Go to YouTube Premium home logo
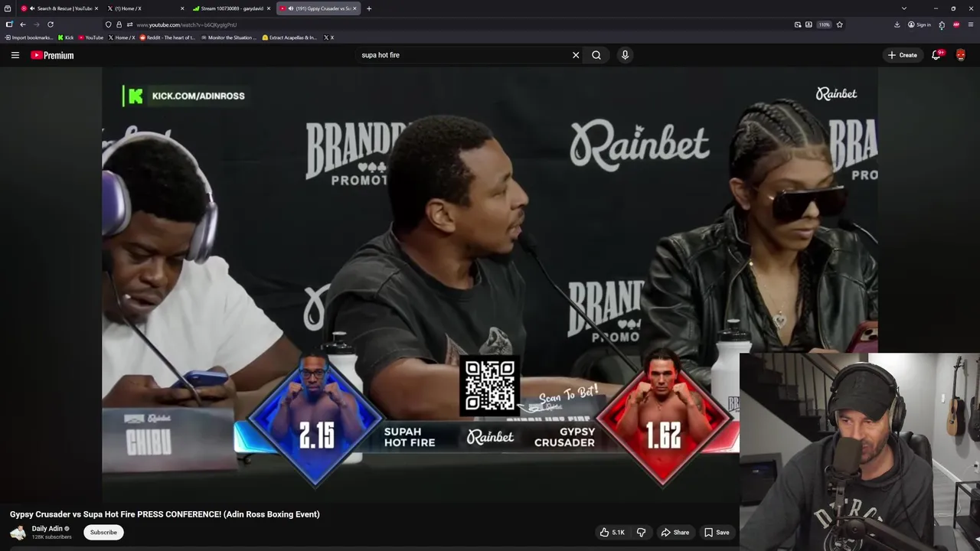Image resolution: width=980 pixels, height=551 pixels. pos(52,55)
